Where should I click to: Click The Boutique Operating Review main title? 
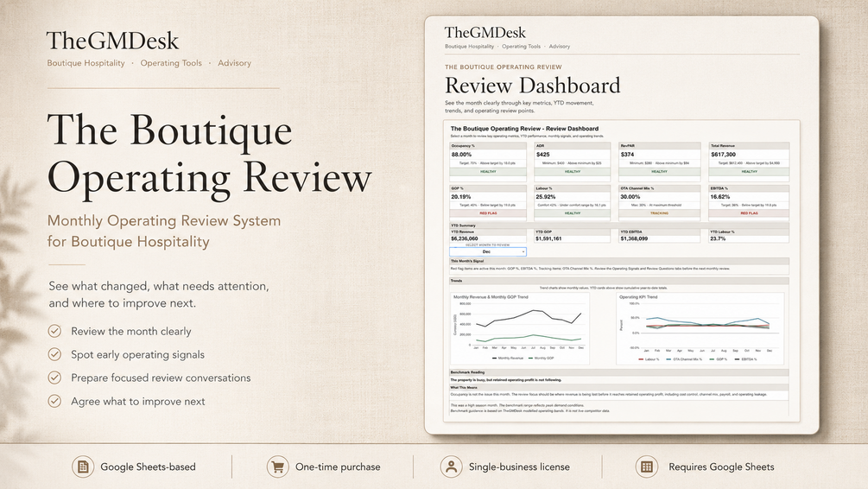coord(209,154)
